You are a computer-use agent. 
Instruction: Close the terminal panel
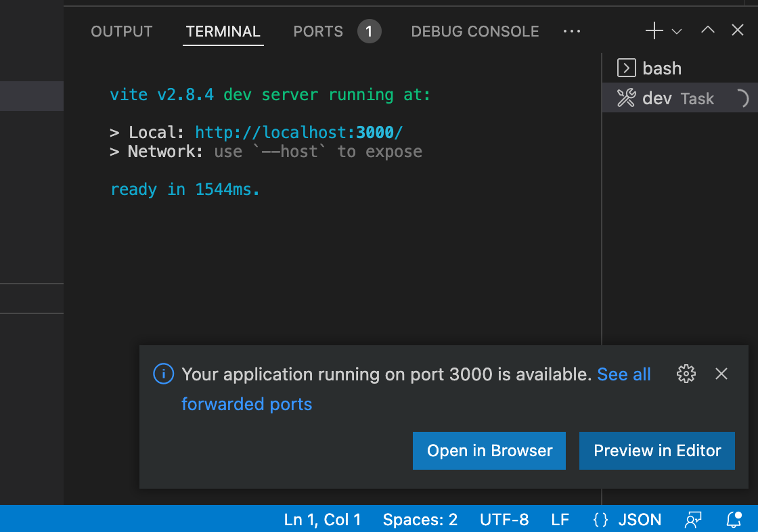coord(737,30)
